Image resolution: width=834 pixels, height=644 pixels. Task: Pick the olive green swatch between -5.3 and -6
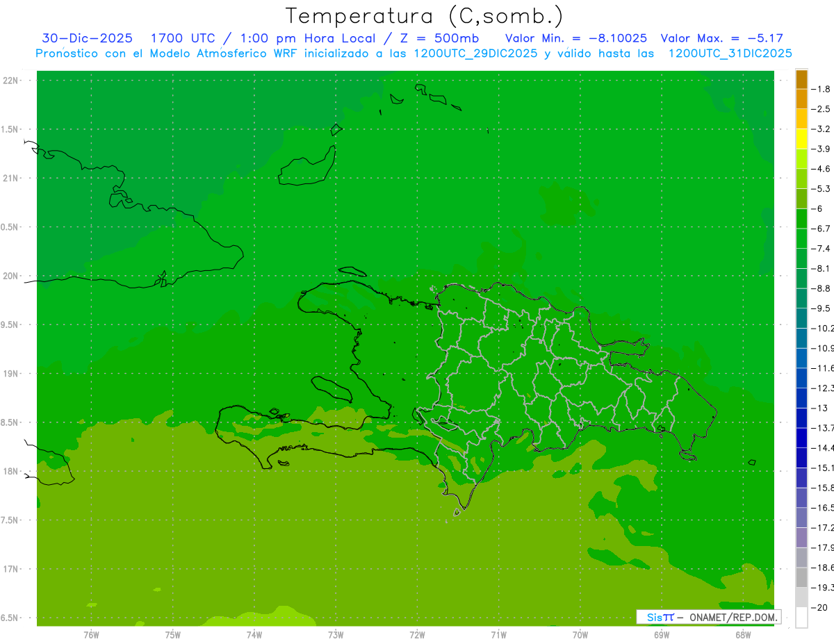801,199
